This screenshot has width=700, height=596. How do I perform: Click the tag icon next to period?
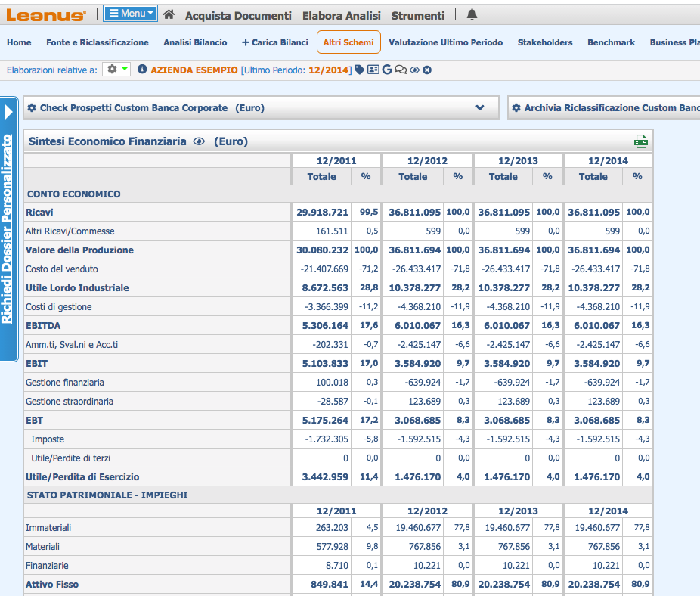click(x=360, y=70)
